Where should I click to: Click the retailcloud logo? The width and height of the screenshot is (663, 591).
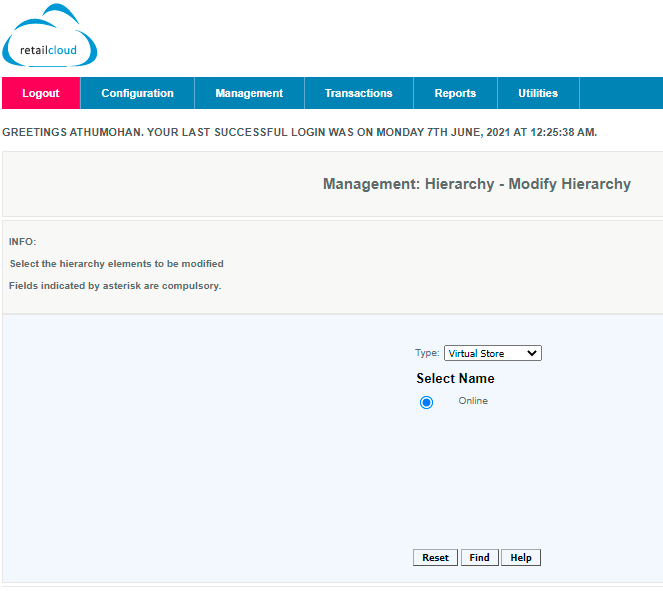[x=49, y=36]
